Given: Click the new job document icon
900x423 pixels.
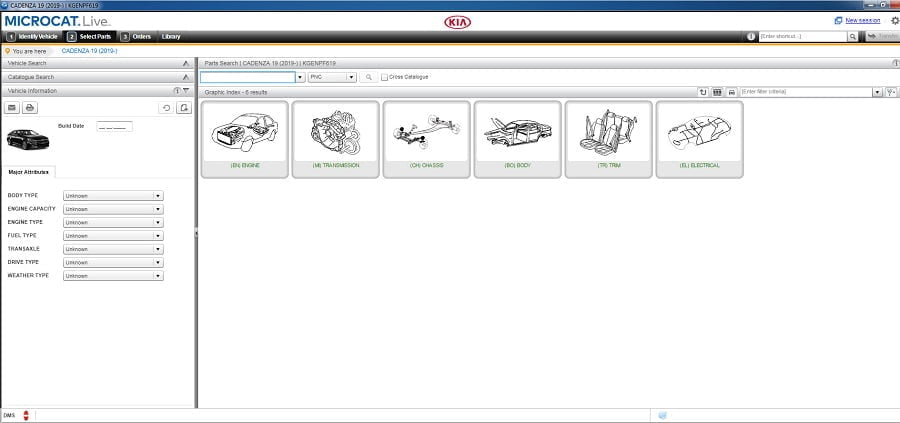Looking at the screenshot, I should [x=184, y=107].
